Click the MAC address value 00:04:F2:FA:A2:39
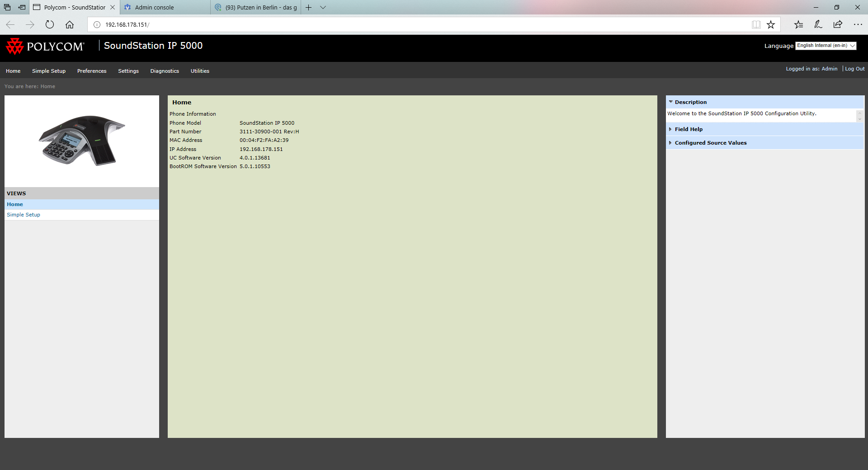 [x=264, y=140]
